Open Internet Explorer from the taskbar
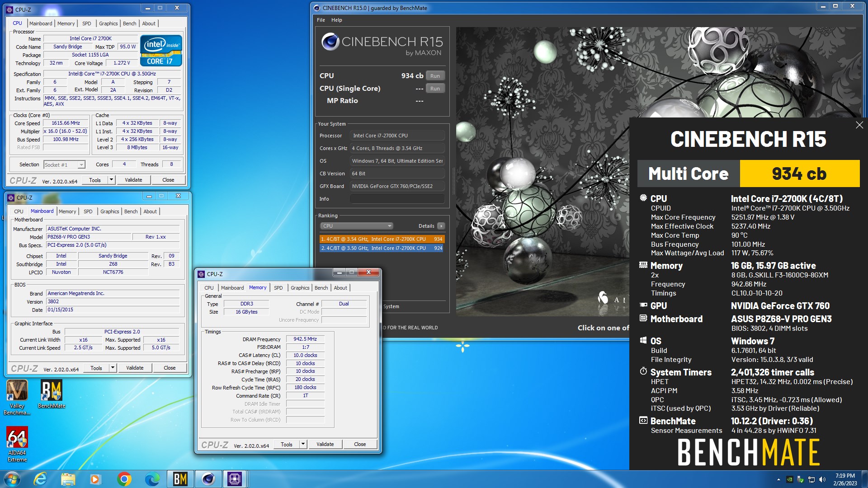The image size is (868, 488). pyautogui.click(x=41, y=479)
